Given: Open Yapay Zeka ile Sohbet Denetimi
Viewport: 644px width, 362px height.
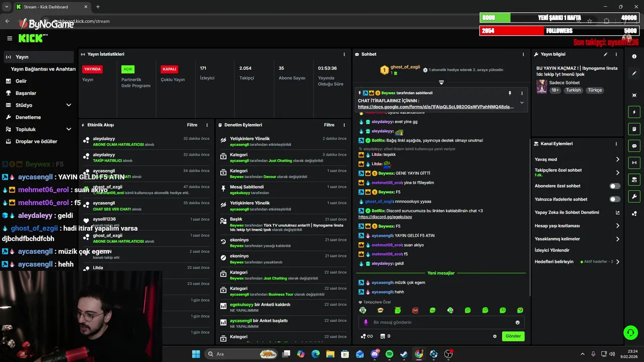Looking at the screenshot, I should pos(577,212).
